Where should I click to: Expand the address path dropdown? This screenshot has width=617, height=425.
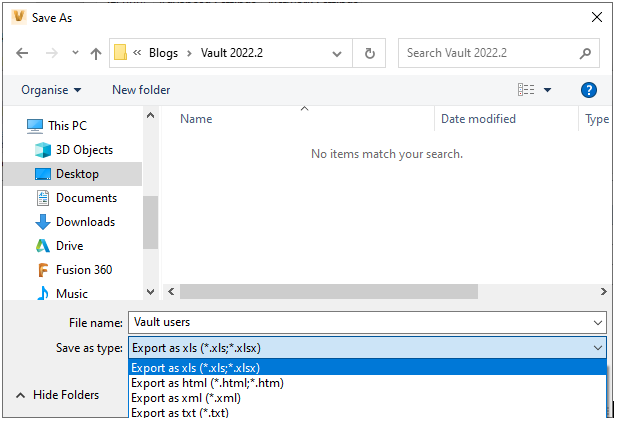(x=337, y=54)
